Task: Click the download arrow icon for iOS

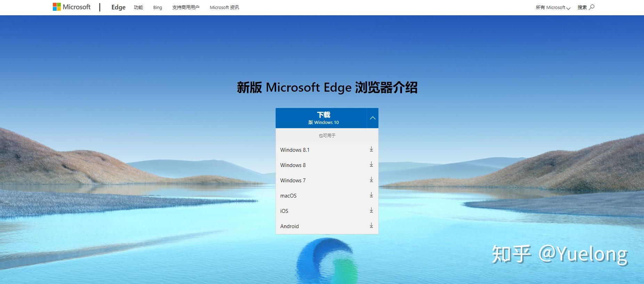Action: pyautogui.click(x=371, y=210)
